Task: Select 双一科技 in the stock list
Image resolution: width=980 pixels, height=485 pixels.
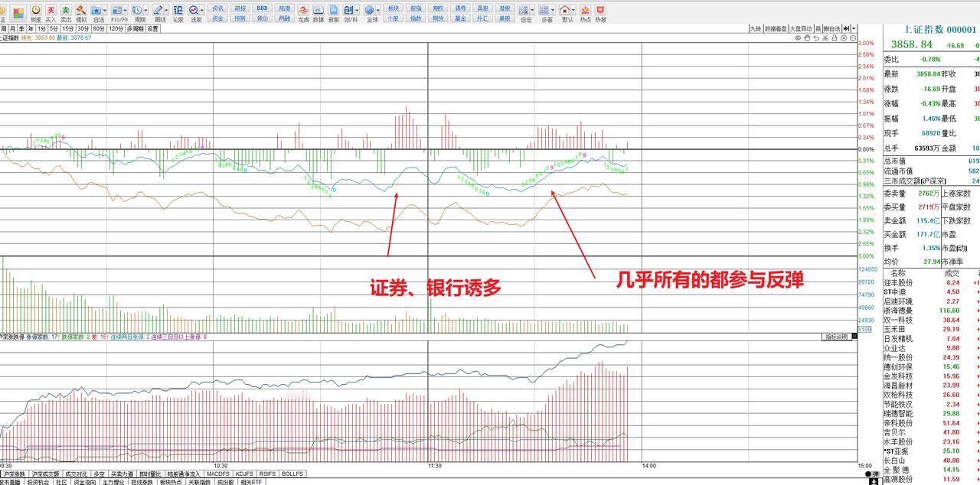Action: tap(897, 320)
